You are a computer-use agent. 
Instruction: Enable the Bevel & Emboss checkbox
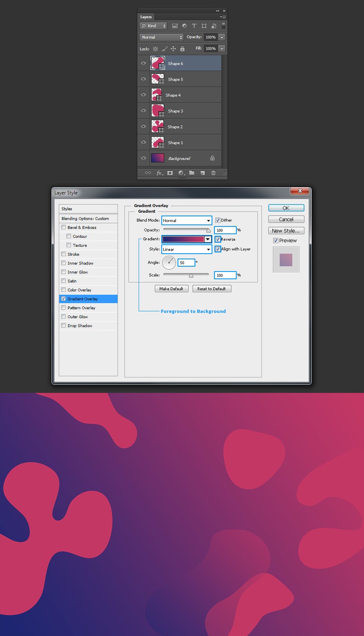click(x=63, y=227)
